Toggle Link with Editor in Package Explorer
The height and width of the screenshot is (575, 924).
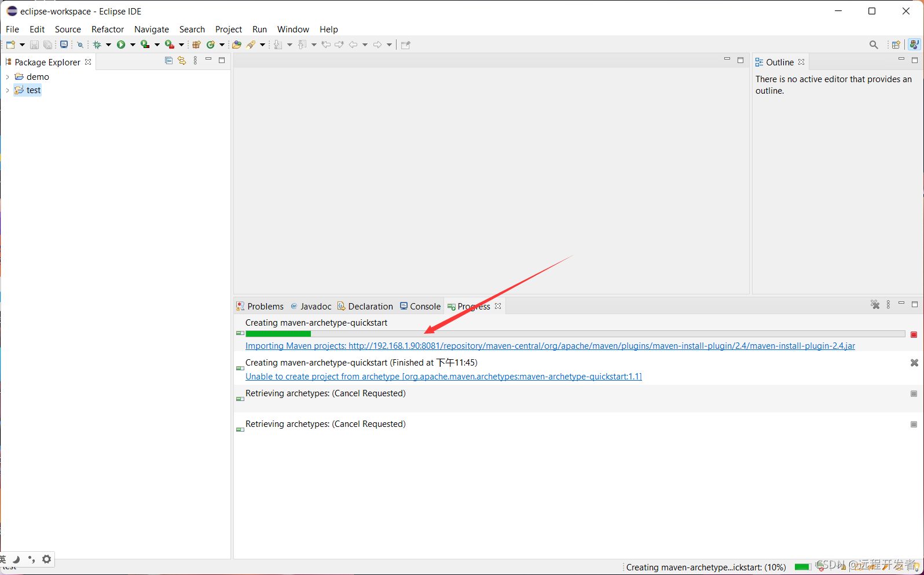[x=182, y=60]
